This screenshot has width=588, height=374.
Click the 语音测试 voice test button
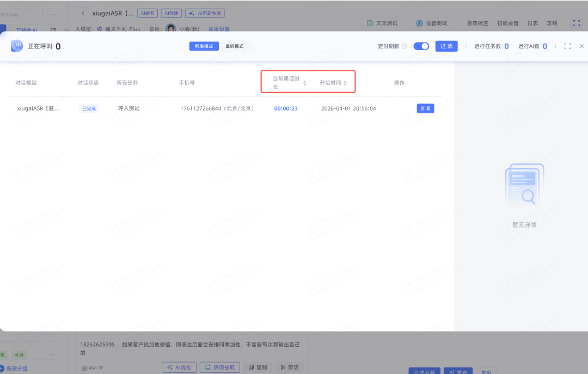[x=431, y=23]
